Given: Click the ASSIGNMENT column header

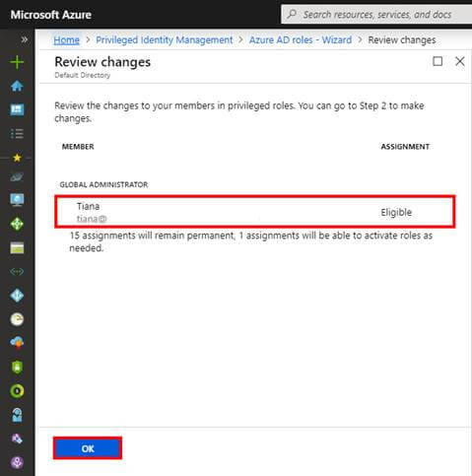Looking at the screenshot, I should [405, 147].
